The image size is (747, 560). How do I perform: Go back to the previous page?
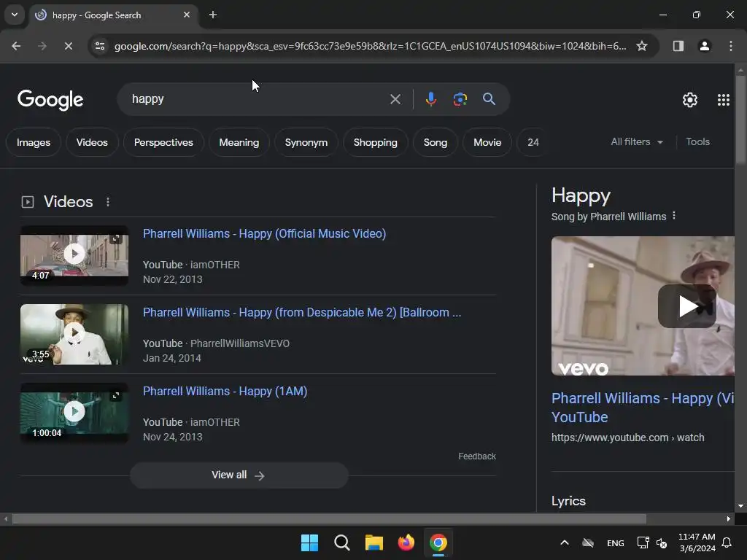click(x=16, y=46)
